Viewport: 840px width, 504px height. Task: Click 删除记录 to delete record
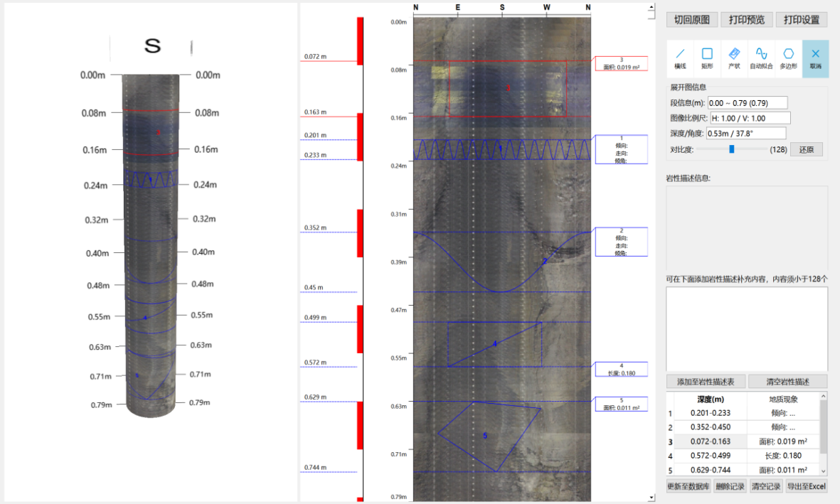pyautogui.click(x=730, y=487)
